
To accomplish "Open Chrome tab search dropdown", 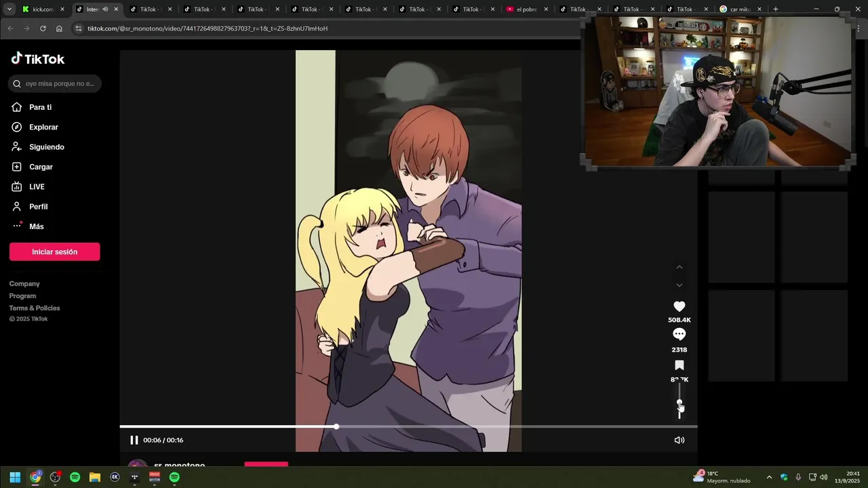I will (x=9, y=9).
